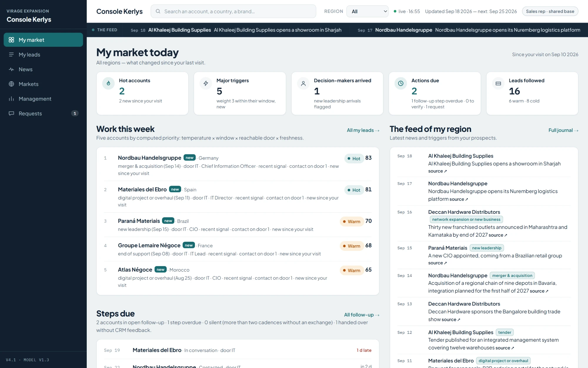This screenshot has width=588, height=368.
Task: Open the Decision-makers arrived card
Action: click(337, 93)
